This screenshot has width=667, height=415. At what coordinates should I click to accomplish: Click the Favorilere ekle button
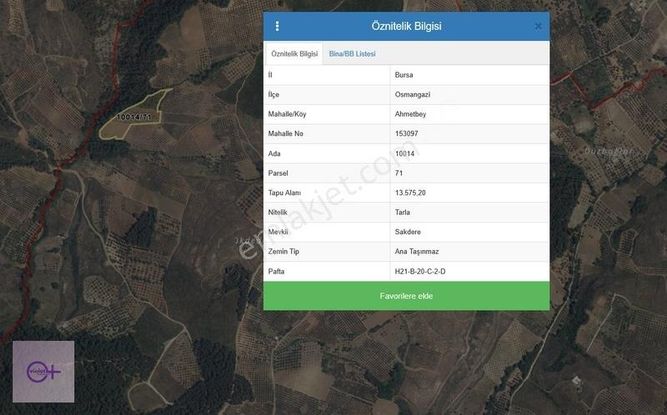click(406, 296)
